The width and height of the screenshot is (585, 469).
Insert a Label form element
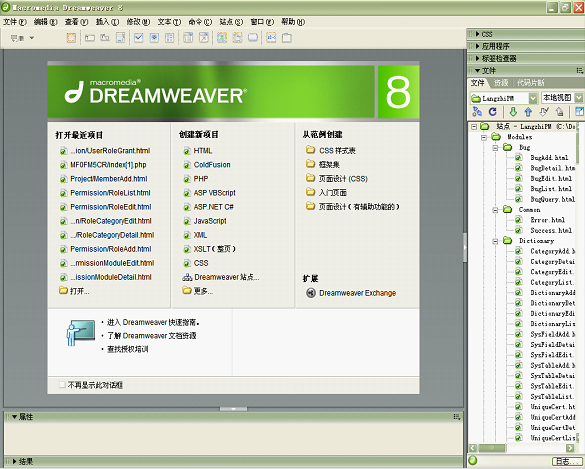pos(271,38)
